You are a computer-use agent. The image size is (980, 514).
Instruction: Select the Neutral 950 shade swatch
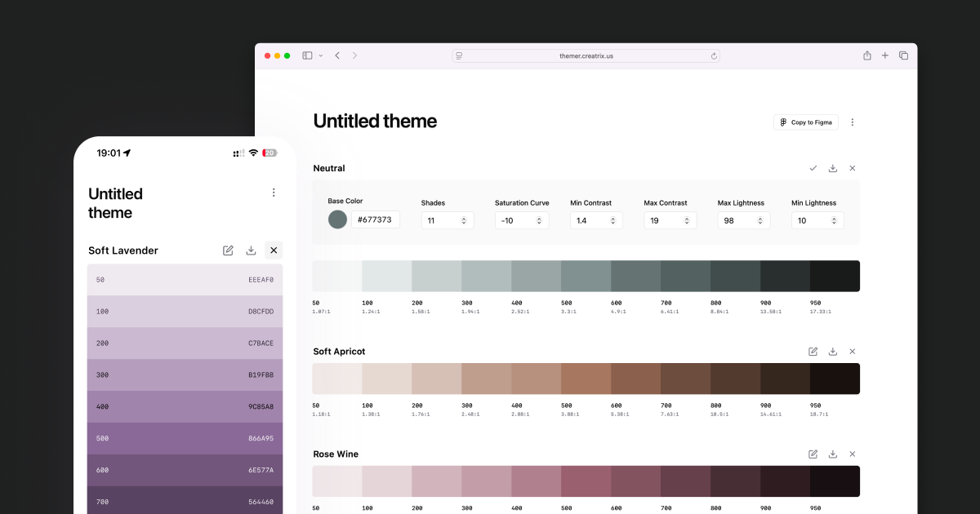click(x=835, y=276)
